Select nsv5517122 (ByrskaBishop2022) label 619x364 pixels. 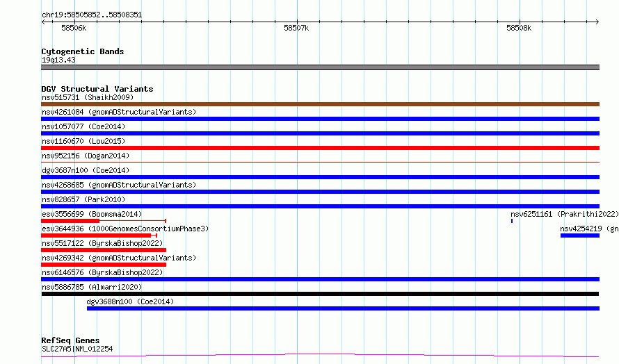[102, 243]
